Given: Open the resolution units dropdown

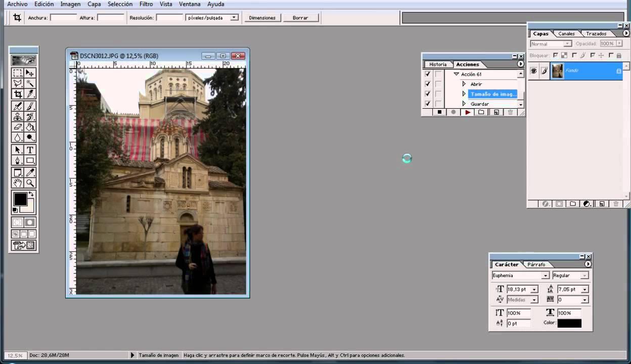Looking at the screenshot, I should [x=234, y=18].
